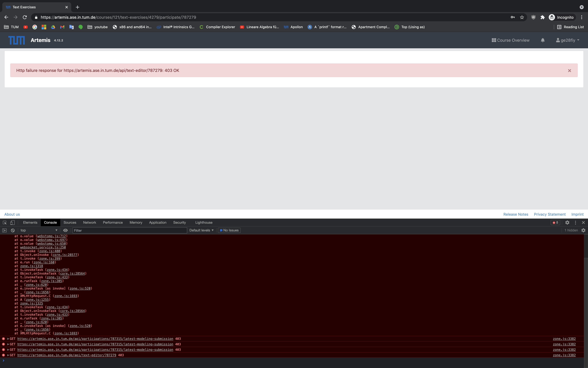
Task: Show the console sidebar icon
Action: tap(4, 230)
